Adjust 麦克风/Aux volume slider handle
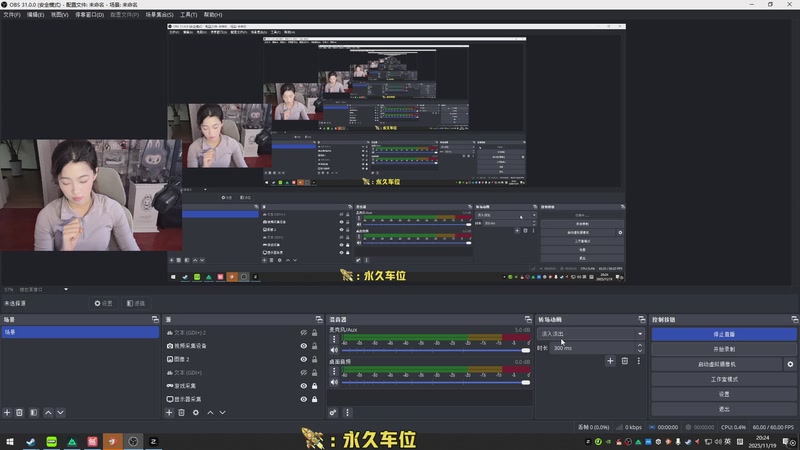 [526, 350]
